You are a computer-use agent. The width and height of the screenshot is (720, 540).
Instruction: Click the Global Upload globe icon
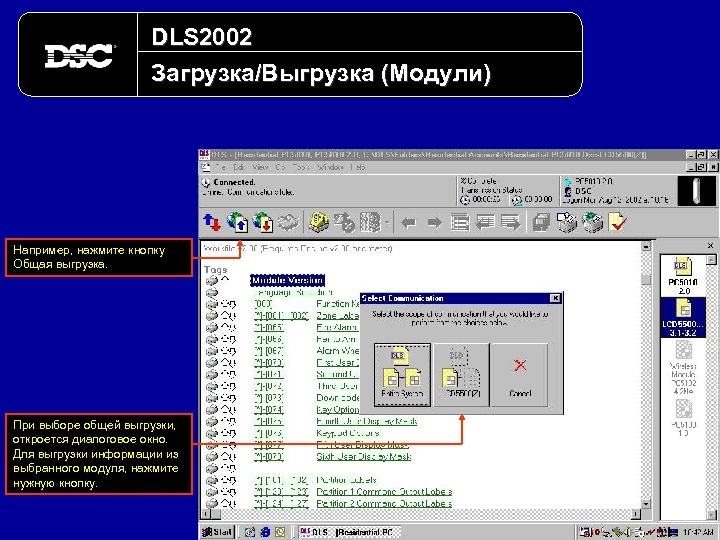click(x=237, y=223)
